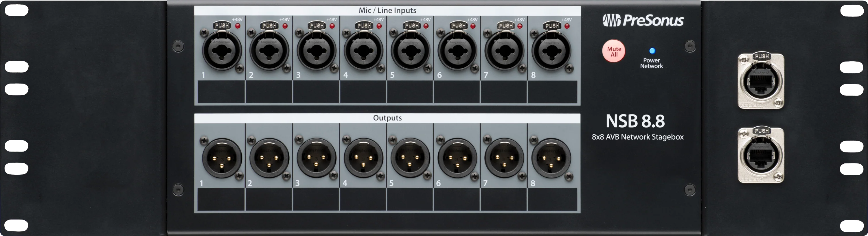
Task: Click the PreSonus logo
Action: [643, 21]
